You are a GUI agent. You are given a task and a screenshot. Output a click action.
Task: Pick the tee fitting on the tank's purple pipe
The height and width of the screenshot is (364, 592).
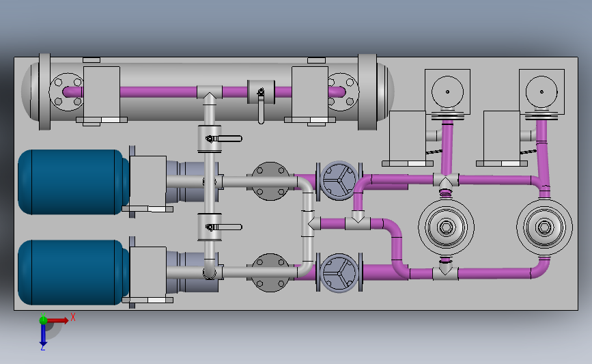tap(210, 94)
